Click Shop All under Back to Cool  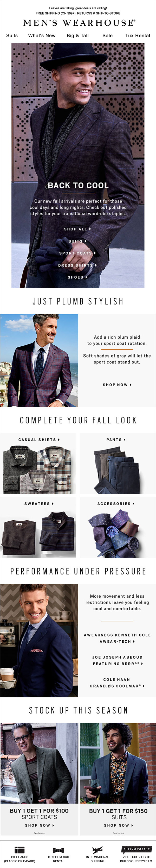(x=77, y=229)
